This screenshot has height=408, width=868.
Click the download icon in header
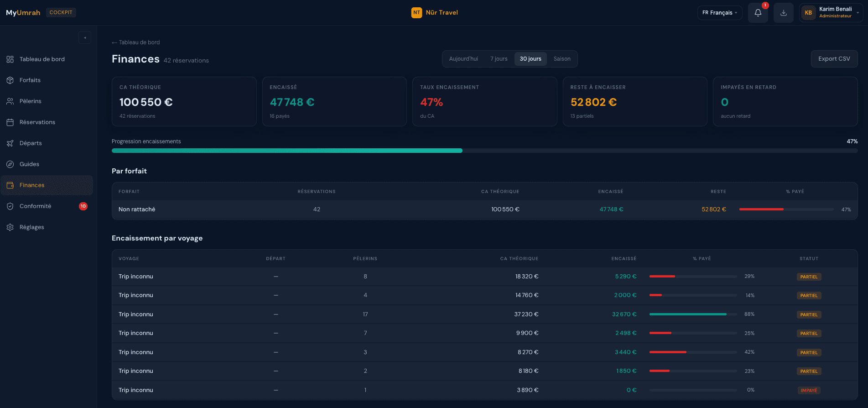(783, 13)
